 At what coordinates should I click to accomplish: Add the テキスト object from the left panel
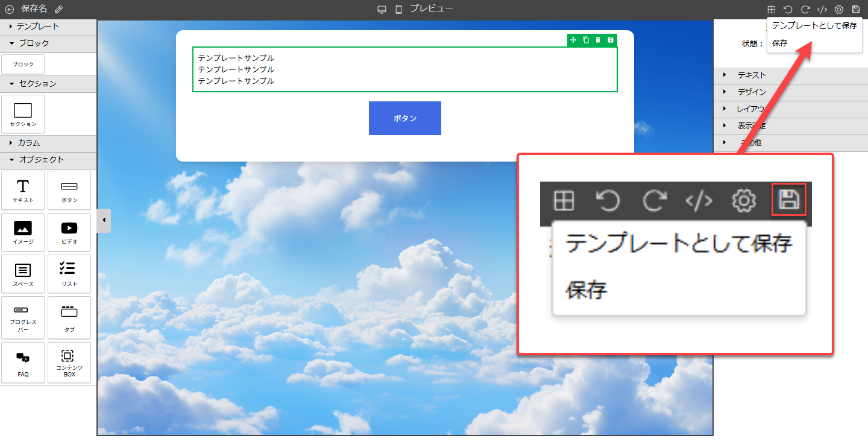[23, 191]
